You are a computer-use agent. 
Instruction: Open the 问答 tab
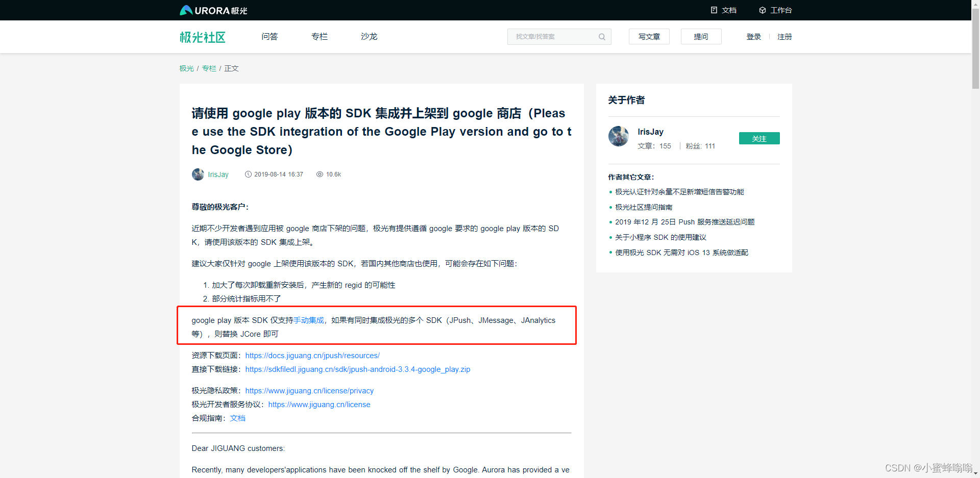[x=269, y=37]
